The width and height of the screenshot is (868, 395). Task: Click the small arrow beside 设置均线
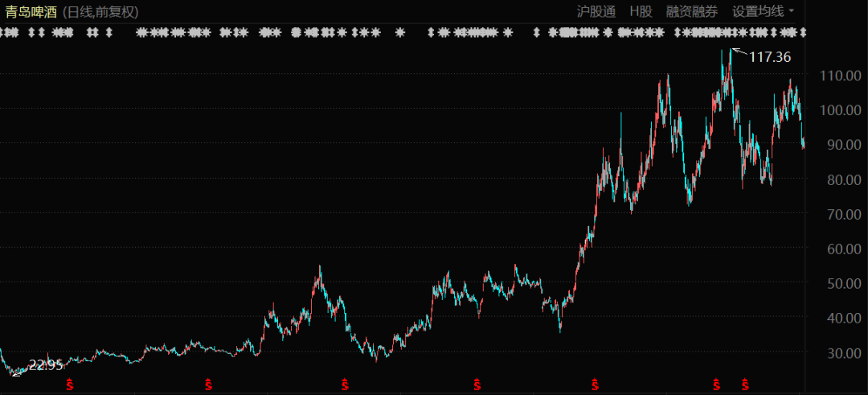[x=792, y=11]
